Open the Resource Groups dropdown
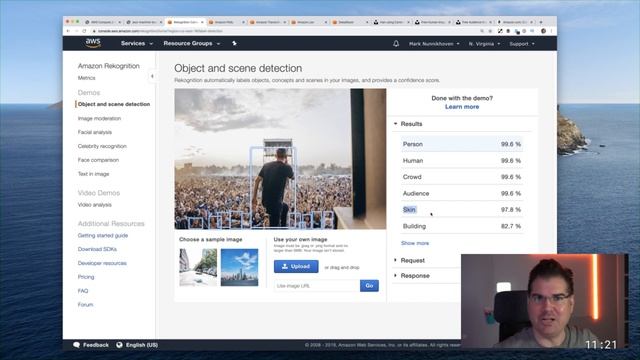 click(x=192, y=43)
